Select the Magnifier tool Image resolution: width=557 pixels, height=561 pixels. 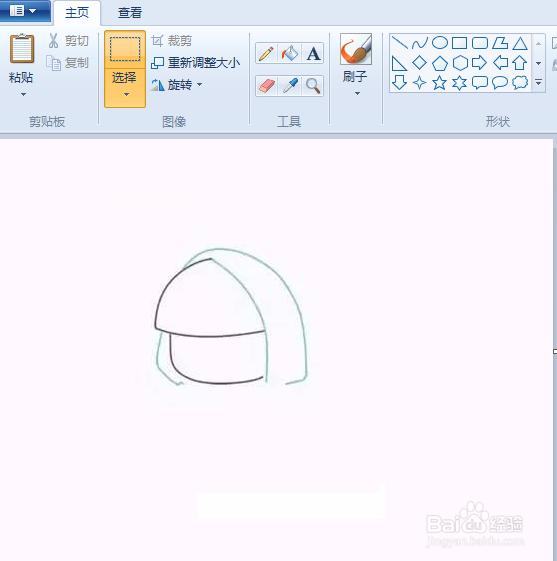click(313, 86)
